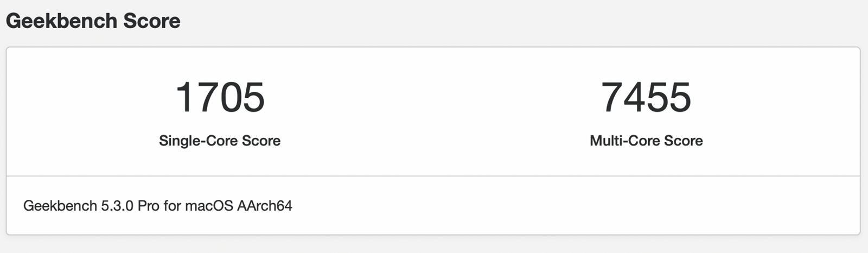
Task: Click the word macOS in the footer
Action: pos(209,206)
